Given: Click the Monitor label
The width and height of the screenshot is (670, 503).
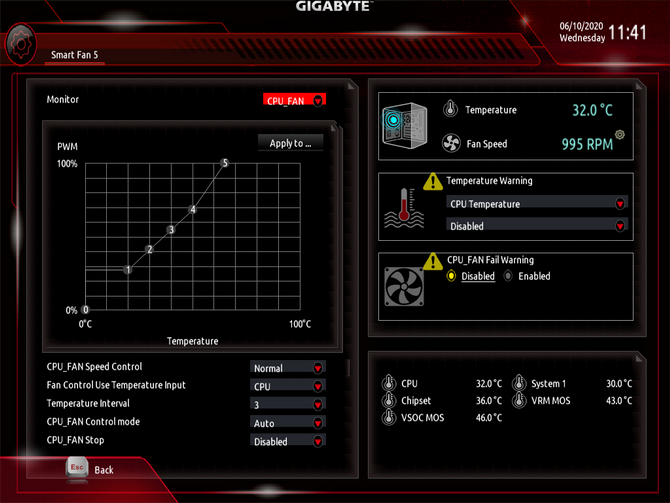Looking at the screenshot, I should 63,99.
